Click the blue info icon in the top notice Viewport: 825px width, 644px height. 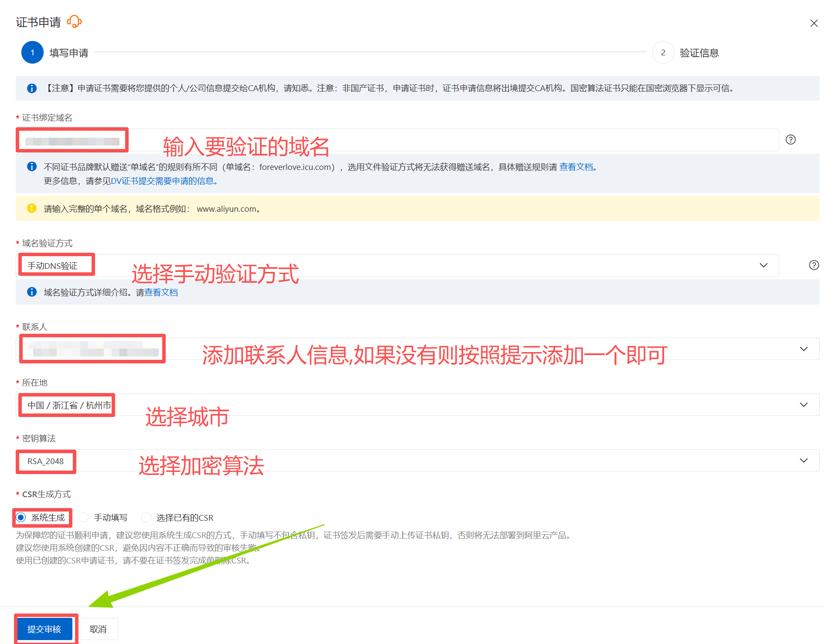pyautogui.click(x=32, y=88)
